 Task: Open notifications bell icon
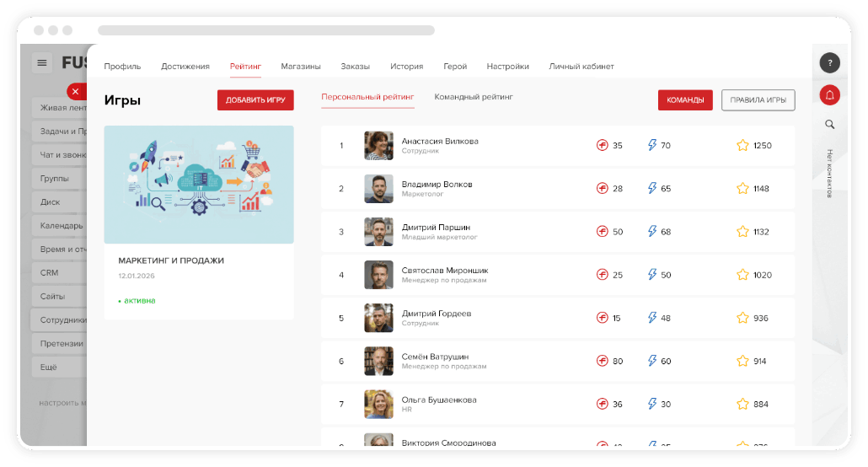coord(829,95)
